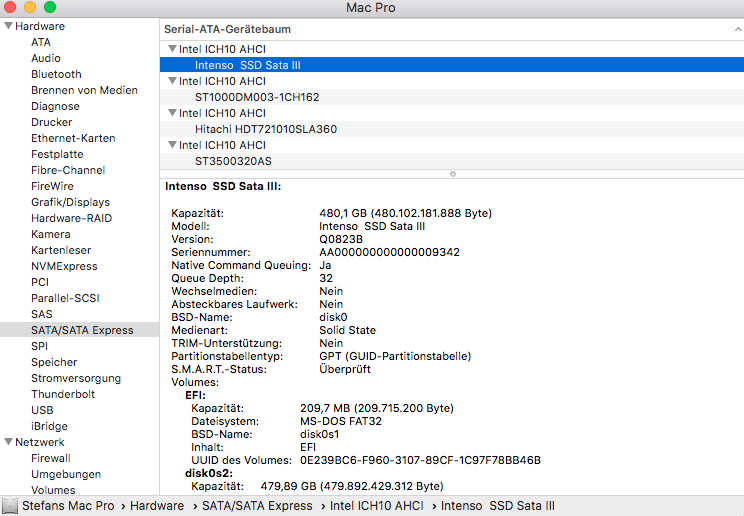Select the ST3500320AS drive

pos(452,161)
